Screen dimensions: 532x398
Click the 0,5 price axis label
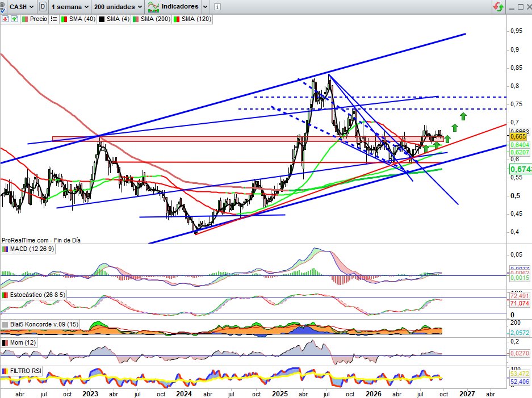(x=515, y=196)
